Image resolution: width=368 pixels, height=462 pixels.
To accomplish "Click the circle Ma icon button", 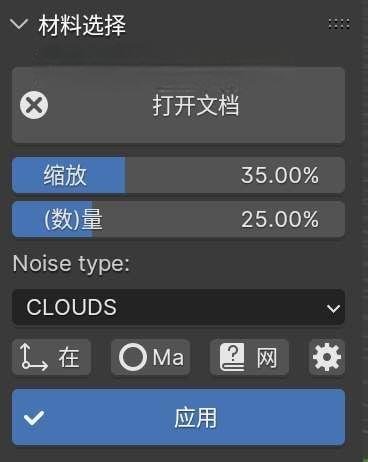I will [x=133, y=357].
